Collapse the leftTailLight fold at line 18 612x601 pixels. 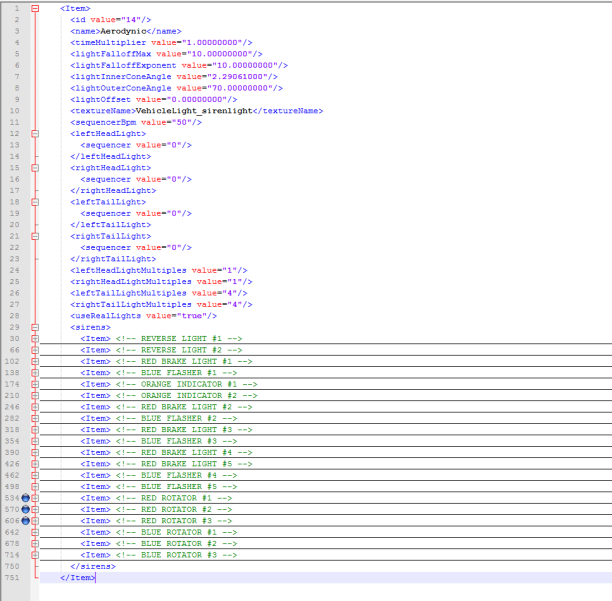pyautogui.click(x=35, y=201)
